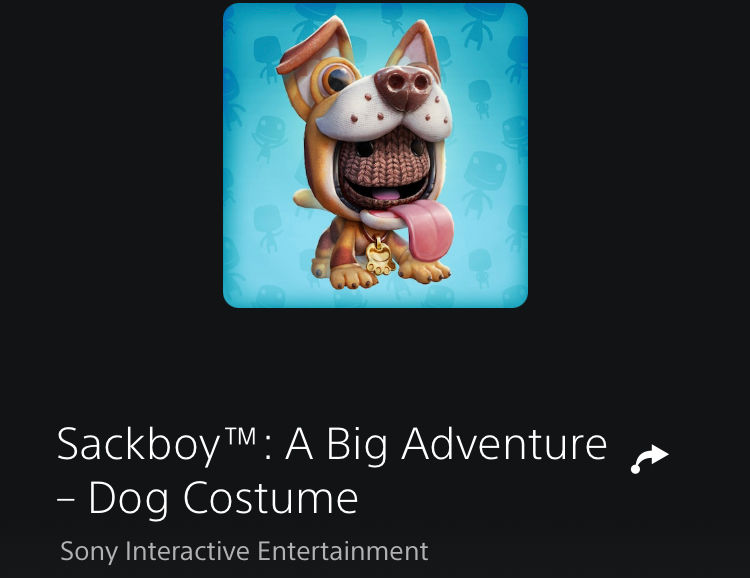Click the dog costume's orange eye
This screenshot has height=578, width=750.
(x=336, y=78)
